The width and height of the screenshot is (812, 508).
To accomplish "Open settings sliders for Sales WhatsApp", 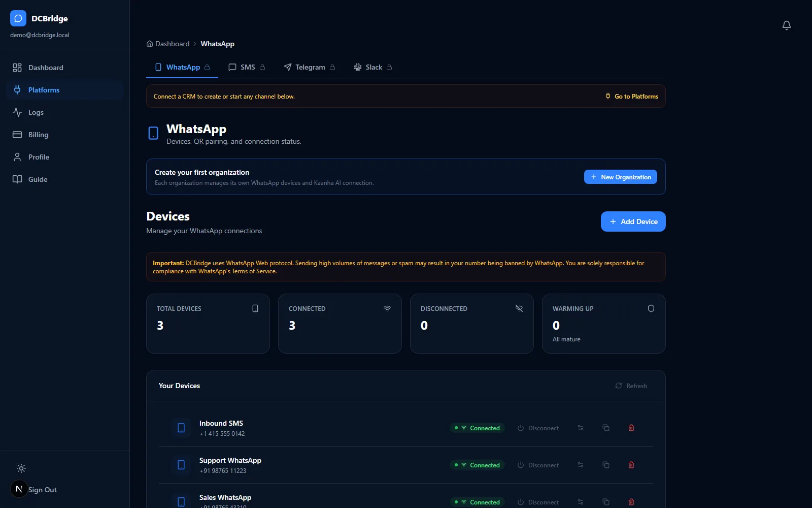I will 581,502.
